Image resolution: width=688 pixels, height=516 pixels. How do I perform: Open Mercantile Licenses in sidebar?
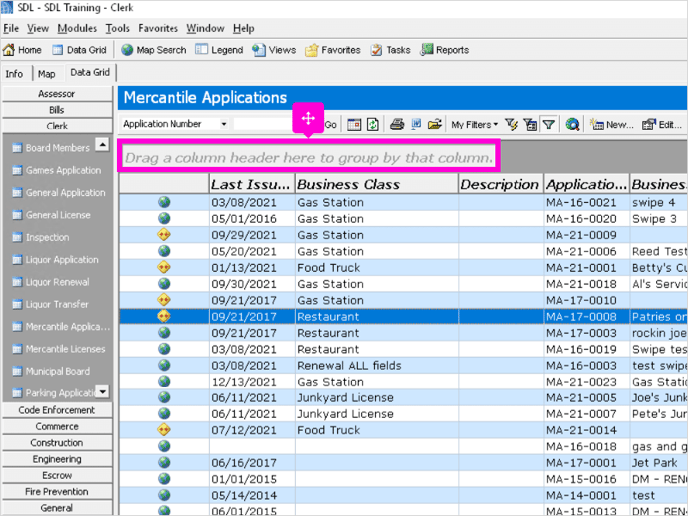coord(59,349)
